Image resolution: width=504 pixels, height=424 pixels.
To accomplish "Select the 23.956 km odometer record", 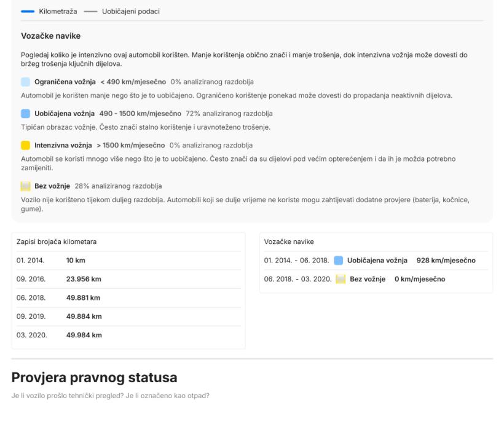I will [x=84, y=279].
